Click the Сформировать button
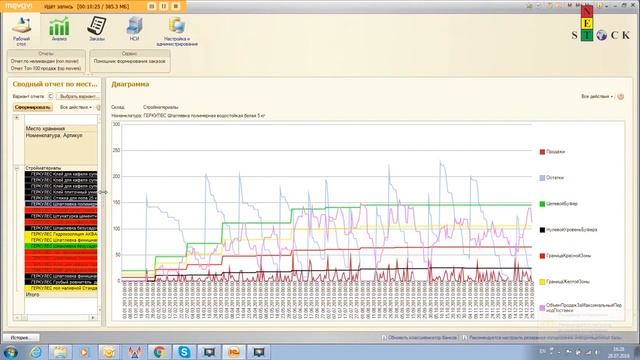 (33, 107)
